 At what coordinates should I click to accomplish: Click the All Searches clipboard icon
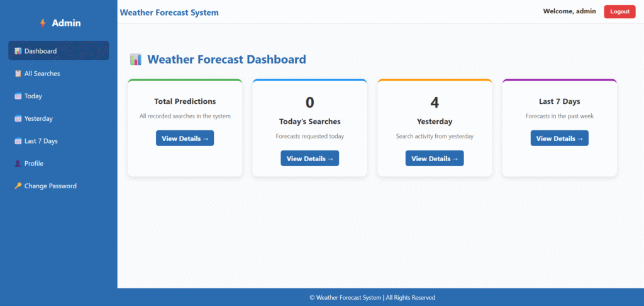18,74
